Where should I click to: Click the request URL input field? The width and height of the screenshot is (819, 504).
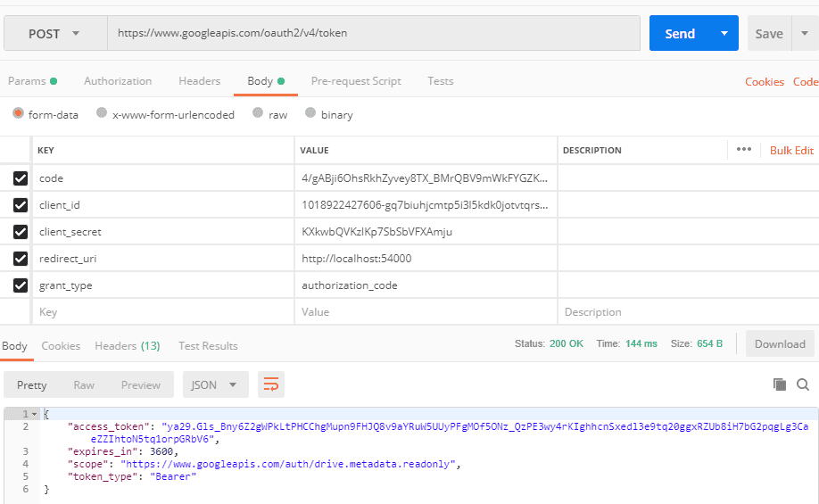point(374,33)
